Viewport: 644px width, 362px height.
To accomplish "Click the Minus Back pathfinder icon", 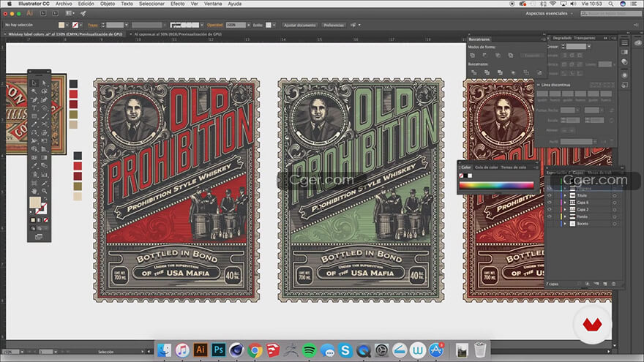I will tap(539, 72).
